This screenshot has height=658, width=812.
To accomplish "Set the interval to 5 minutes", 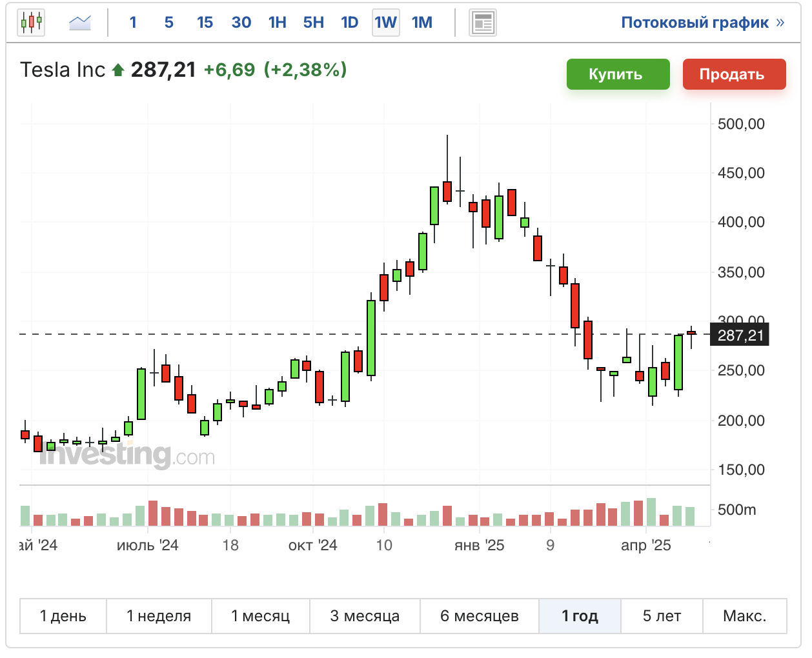I will pos(169,23).
